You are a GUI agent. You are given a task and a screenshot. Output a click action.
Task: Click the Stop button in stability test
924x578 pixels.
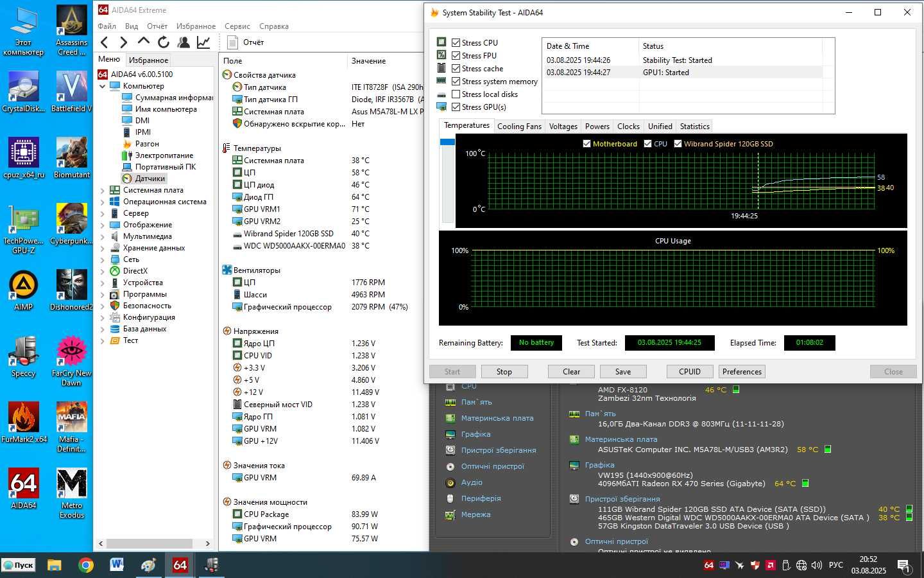coord(504,372)
